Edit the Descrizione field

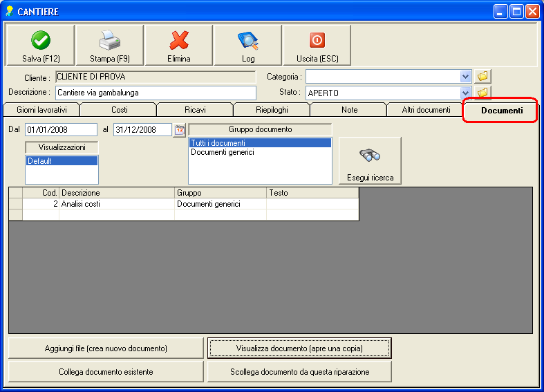click(156, 93)
